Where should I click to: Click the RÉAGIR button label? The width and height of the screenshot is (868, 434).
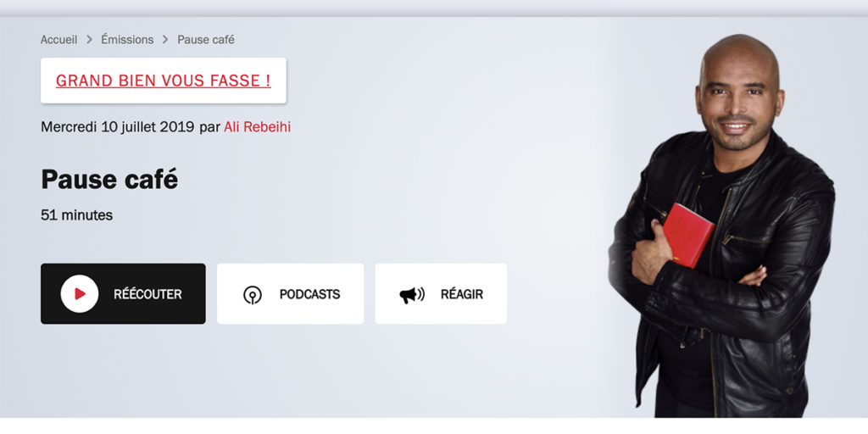click(462, 294)
